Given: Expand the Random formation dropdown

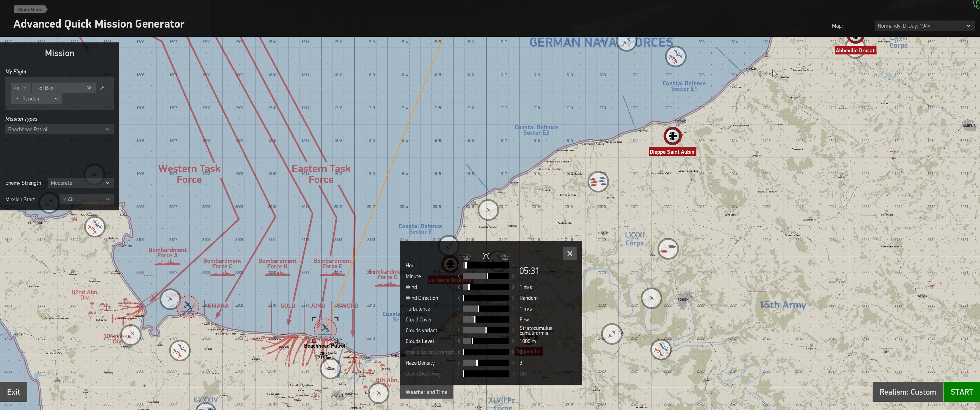Looking at the screenshot, I should coord(36,99).
